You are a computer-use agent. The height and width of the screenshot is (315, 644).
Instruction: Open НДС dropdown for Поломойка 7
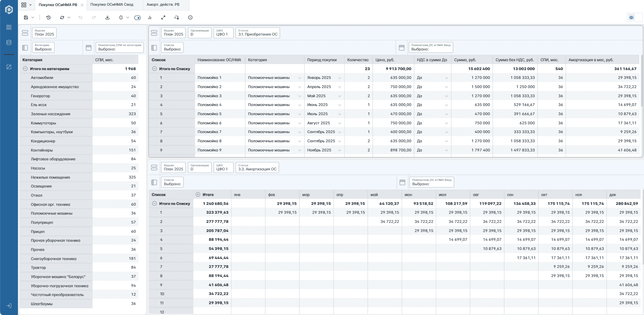click(446, 132)
